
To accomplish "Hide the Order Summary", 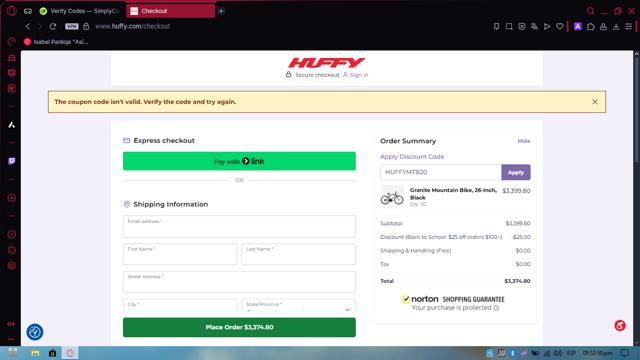I will point(524,141).
